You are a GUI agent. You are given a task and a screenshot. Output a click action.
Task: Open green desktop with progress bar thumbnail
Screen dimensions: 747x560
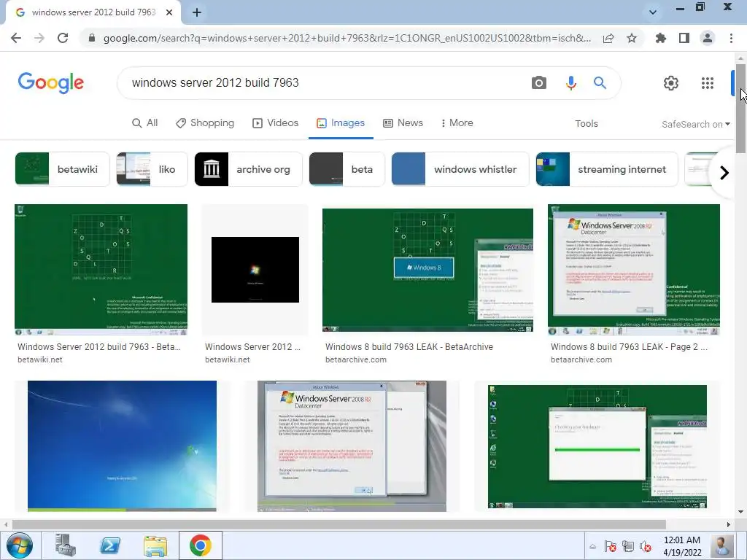pos(597,447)
